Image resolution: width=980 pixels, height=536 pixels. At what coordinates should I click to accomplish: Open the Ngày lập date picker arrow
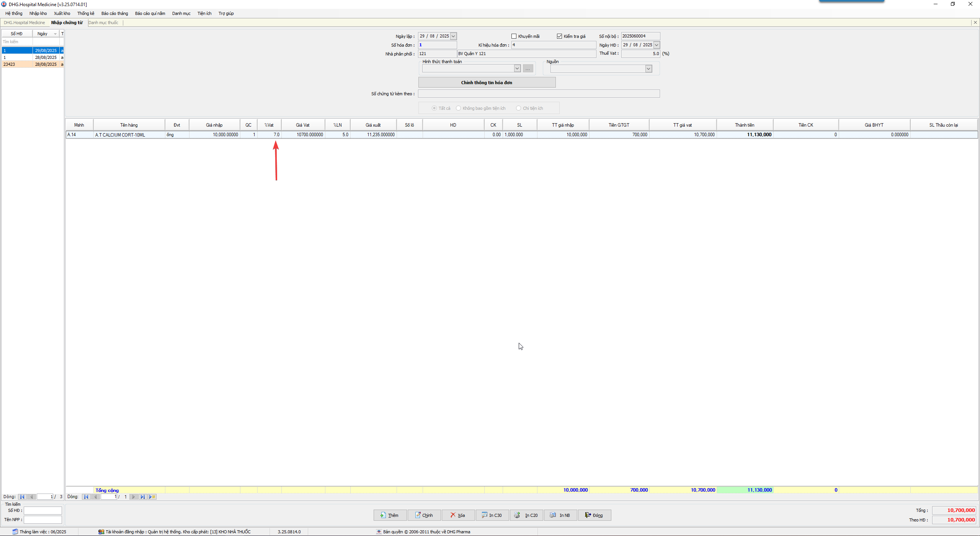pyautogui.click(x=453, y=36)
